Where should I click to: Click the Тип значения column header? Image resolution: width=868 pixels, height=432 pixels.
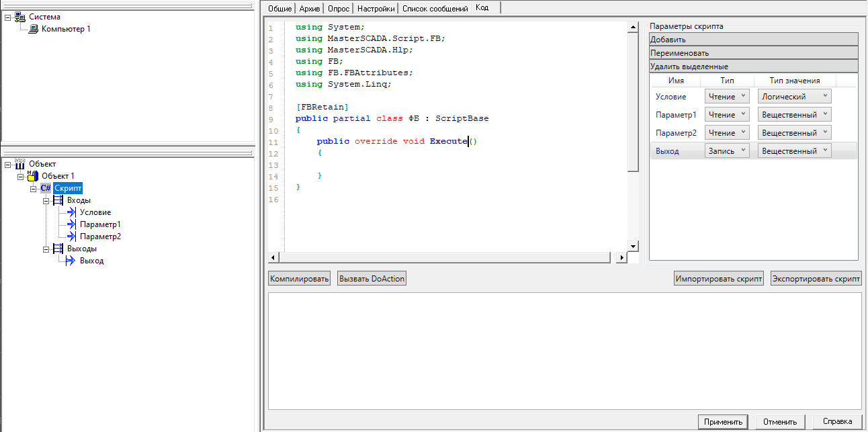(794, 81)
